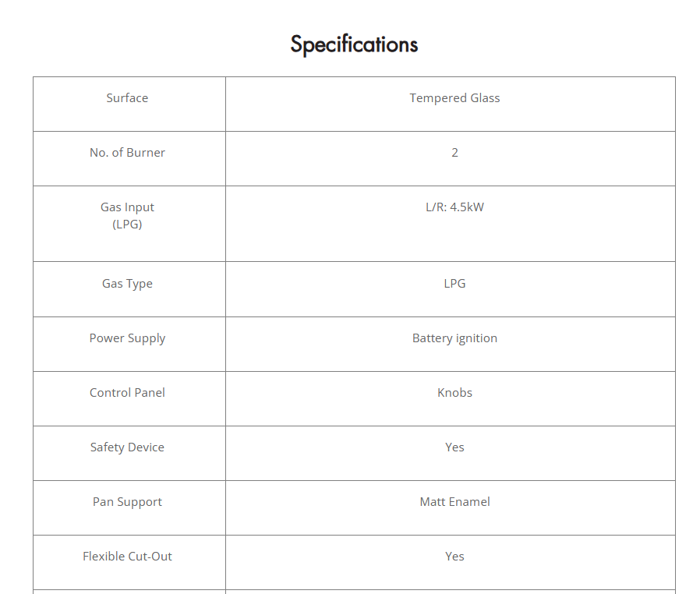Select the LPG value for Gas Type
Screen dimensions: 700x594
[454, 284]
